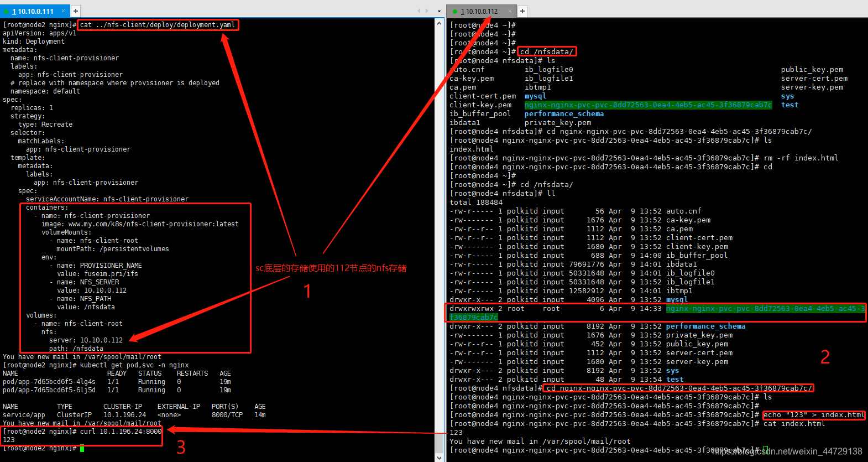Click the ibtmp1 size '12582912'
Image resolution: width=868 pixels, height=462 pixels.
pyautogui.click(x=587, y=291)
